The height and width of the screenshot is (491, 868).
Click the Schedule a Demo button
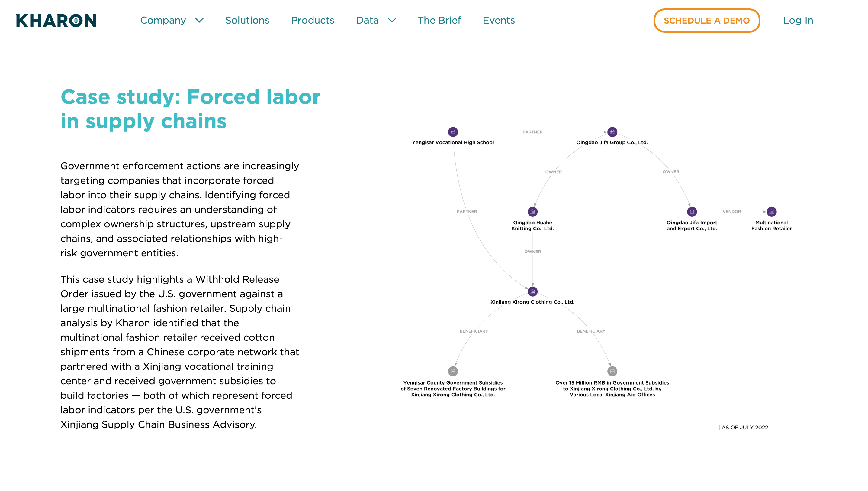pyautogui.click(x=707, y=21)
